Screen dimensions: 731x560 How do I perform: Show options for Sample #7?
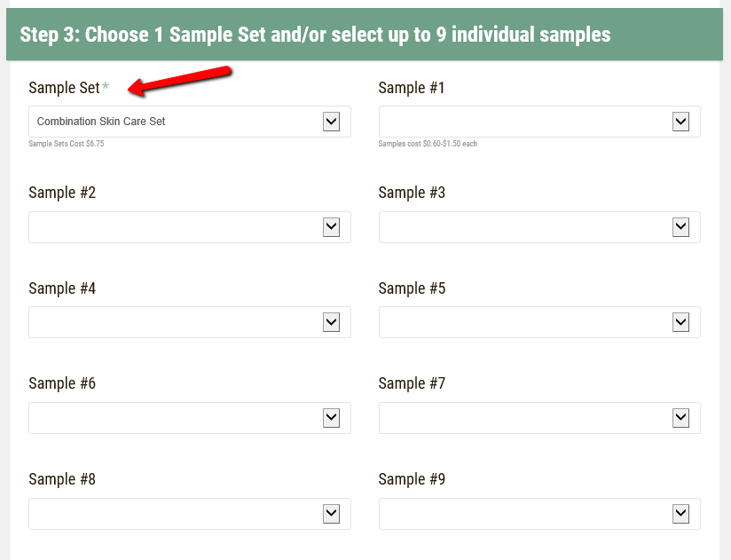[x=528, y=418]
